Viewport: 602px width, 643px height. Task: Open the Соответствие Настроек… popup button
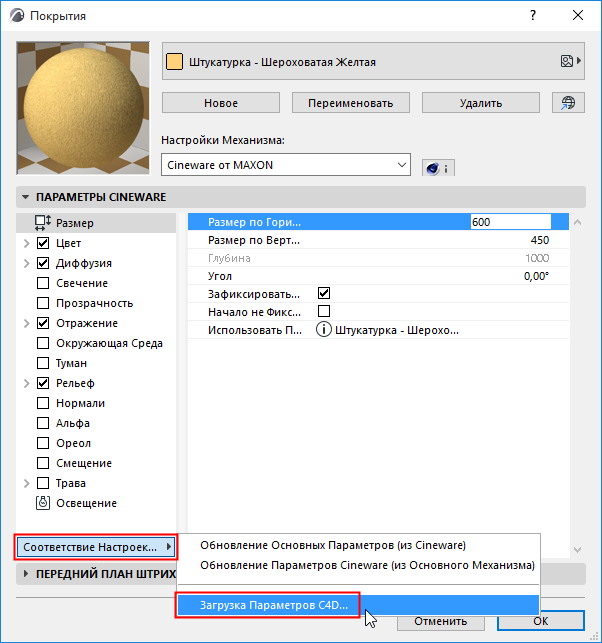pyautogui.click(x=96, y=547)
